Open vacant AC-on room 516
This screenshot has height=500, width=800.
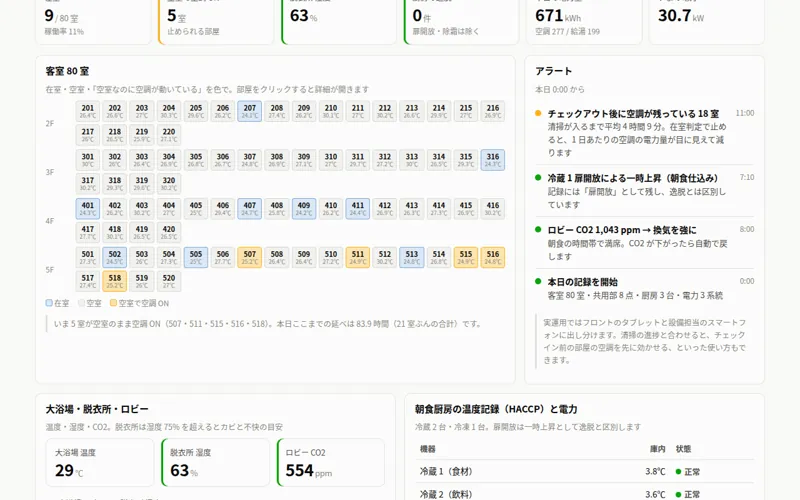[x=493, y=258]
